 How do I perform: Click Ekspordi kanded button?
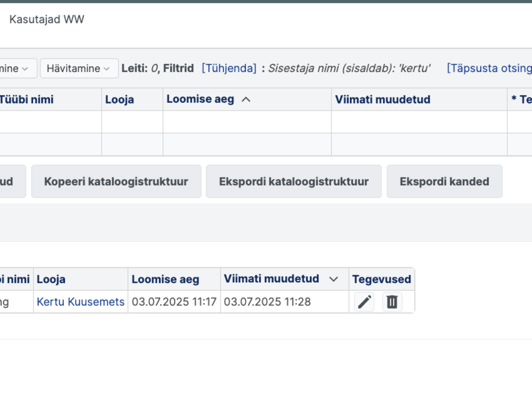(445, 182)
